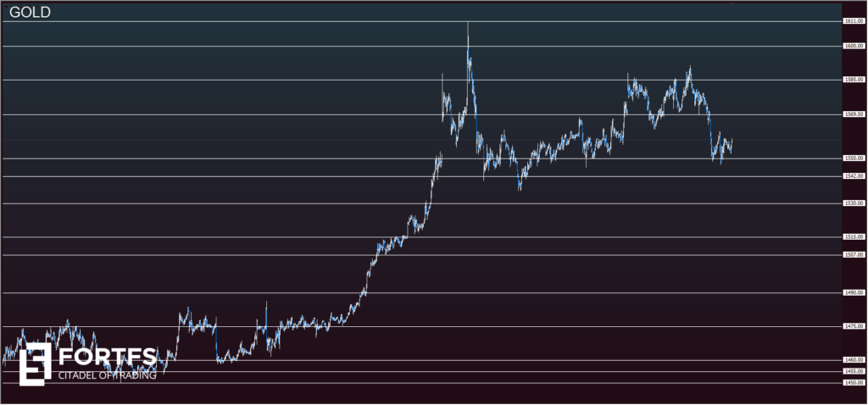Click the 1490.00 price axis label
This screenshot has height=405, width=868.
853,293
